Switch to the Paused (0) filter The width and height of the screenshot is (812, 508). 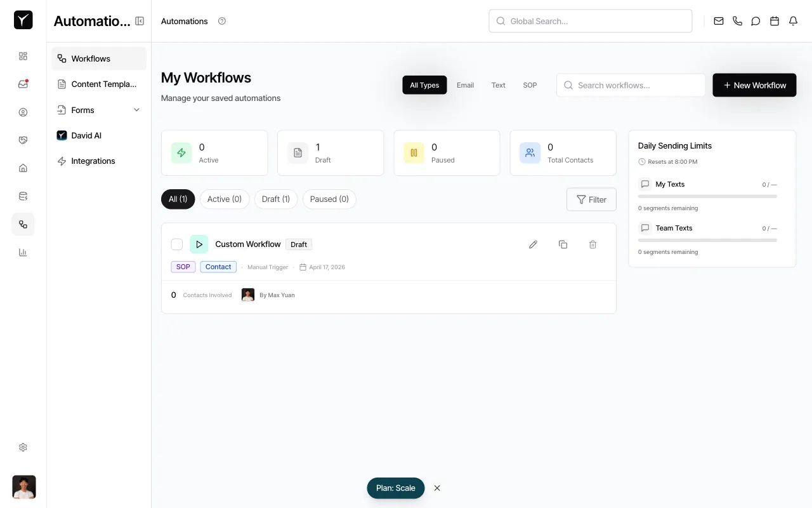[x=329, y=199]
